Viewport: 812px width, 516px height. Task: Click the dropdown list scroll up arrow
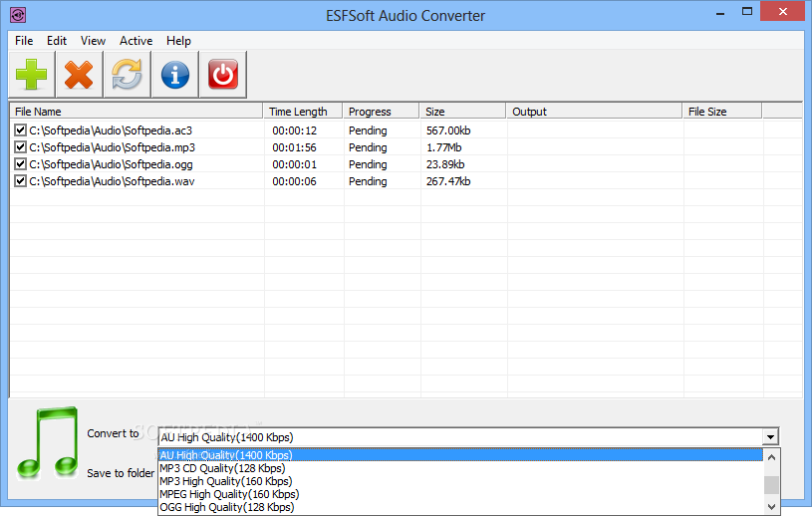point(771,457)
